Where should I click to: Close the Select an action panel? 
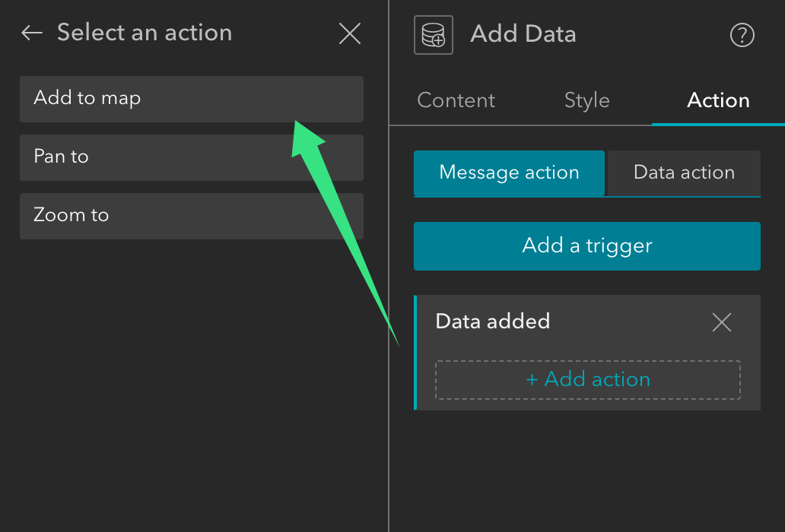tap(349, 33)
